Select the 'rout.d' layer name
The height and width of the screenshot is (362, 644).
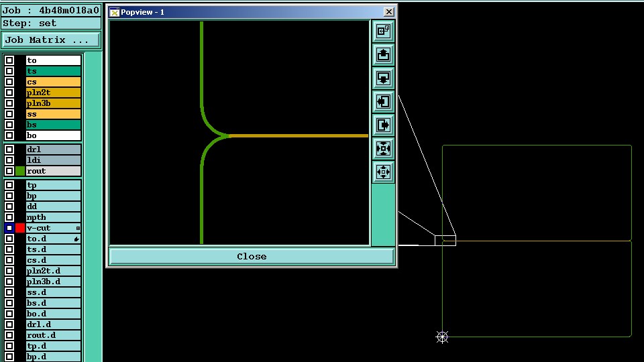point(54,335)
